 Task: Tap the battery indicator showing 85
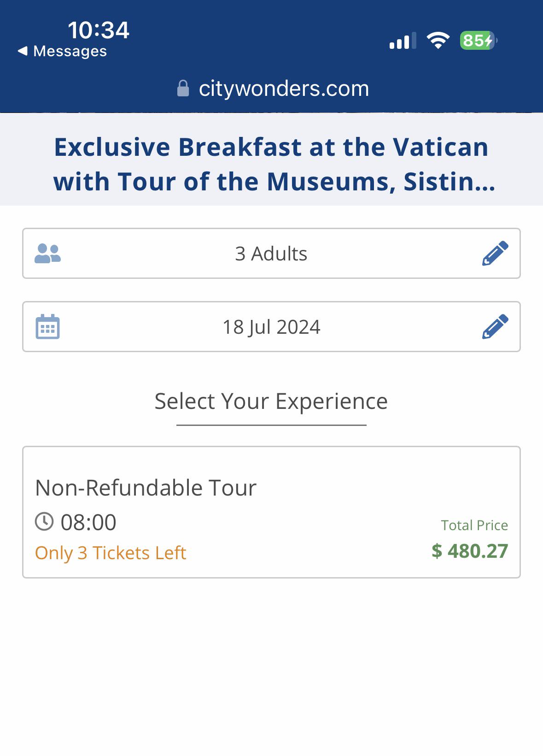point(478,41)
